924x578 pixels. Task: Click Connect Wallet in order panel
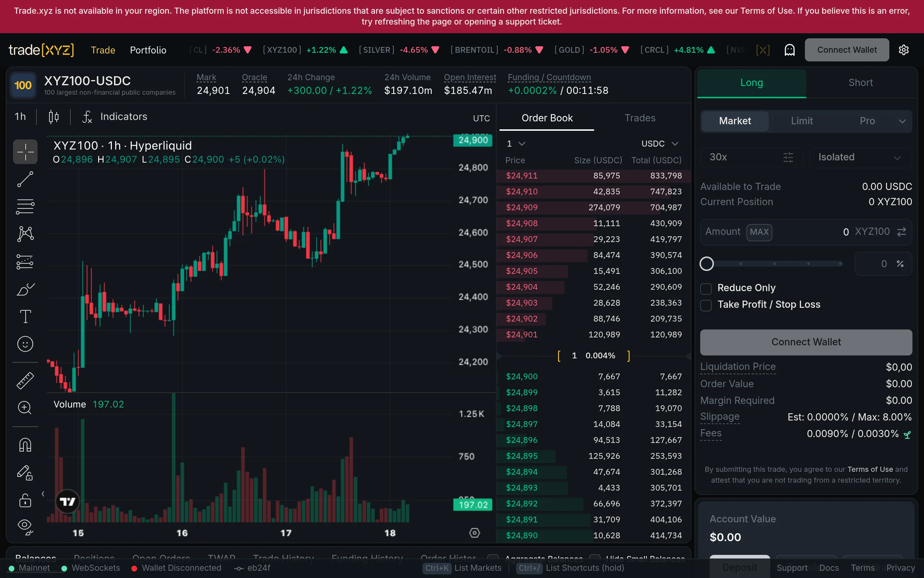806,342
